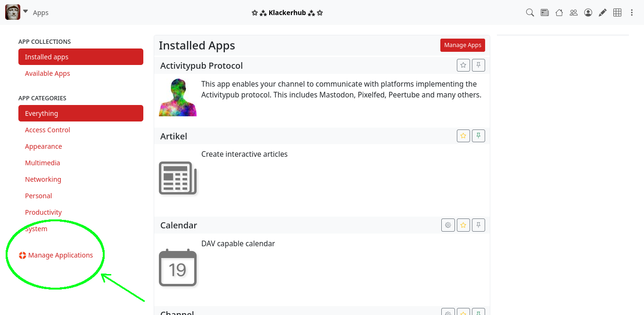Open the search magnifier in navbar

point(530,13)
